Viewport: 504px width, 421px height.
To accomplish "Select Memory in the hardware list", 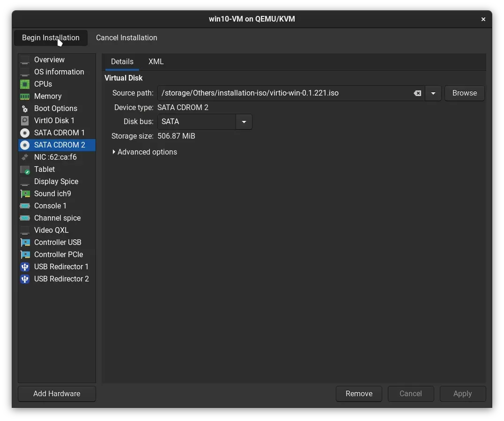I will (57, 96).
